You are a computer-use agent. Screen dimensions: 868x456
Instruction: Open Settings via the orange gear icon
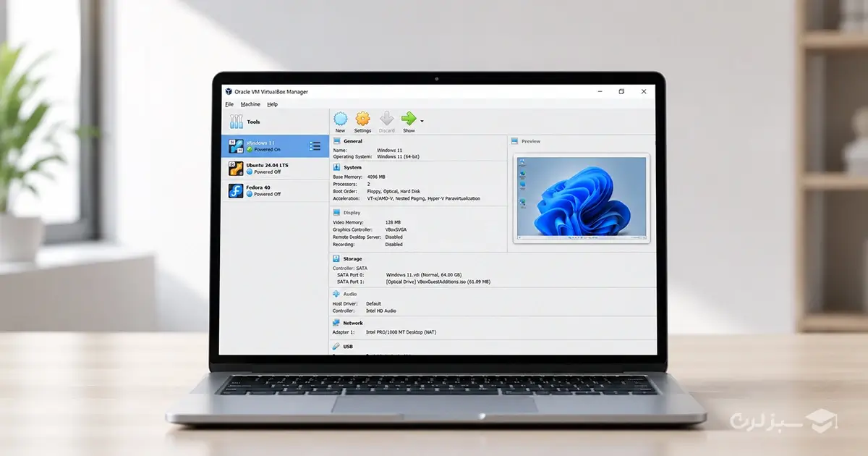pyautogui.click(x=362, y=119)
